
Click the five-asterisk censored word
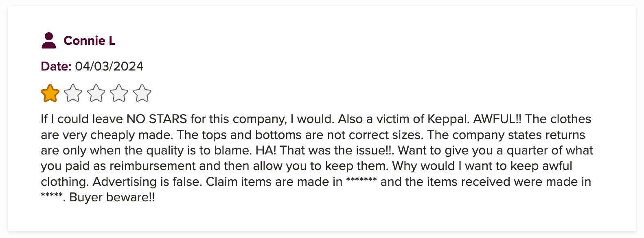[52, 195]
